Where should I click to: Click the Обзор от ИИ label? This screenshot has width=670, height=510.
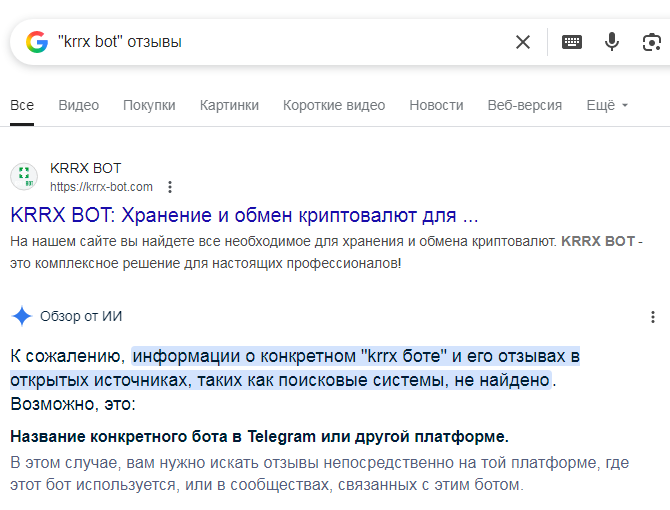coord(81,317)
